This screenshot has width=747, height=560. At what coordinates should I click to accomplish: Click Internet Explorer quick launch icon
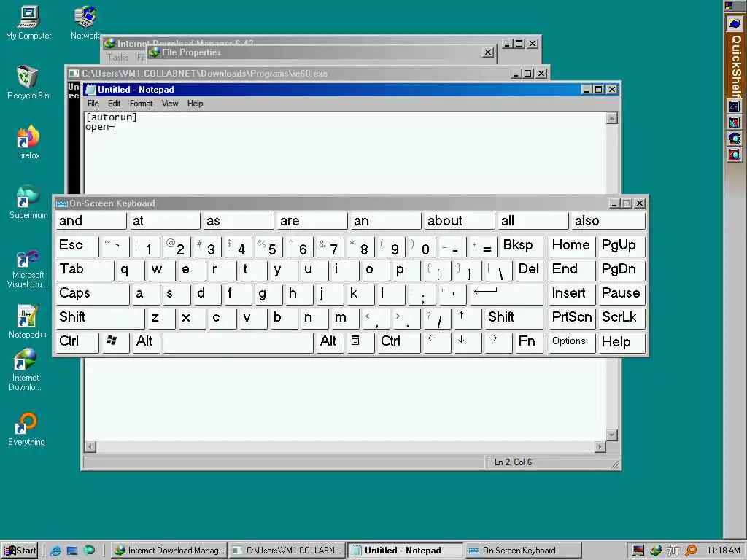pyautogui.click(x=55, y=551)
